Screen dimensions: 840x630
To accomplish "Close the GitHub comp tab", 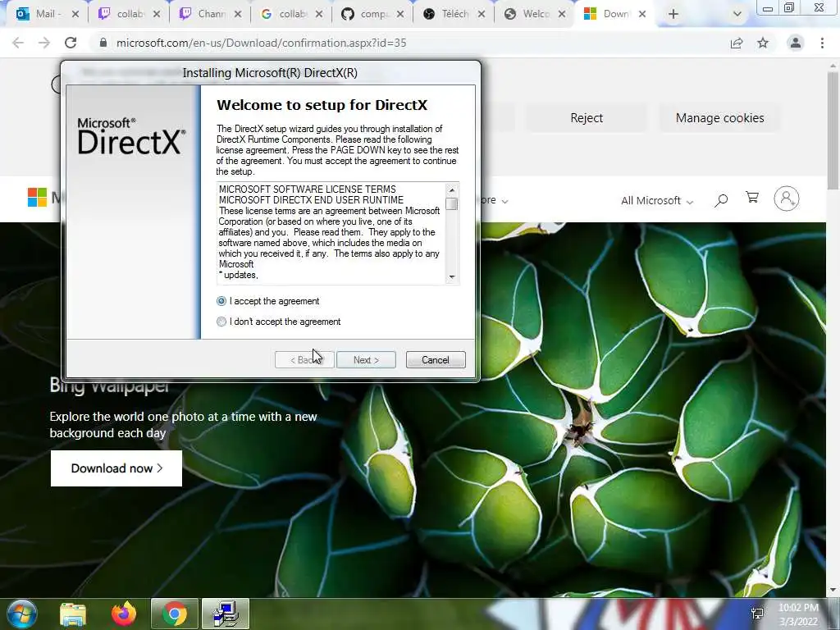I will [399, 14].
